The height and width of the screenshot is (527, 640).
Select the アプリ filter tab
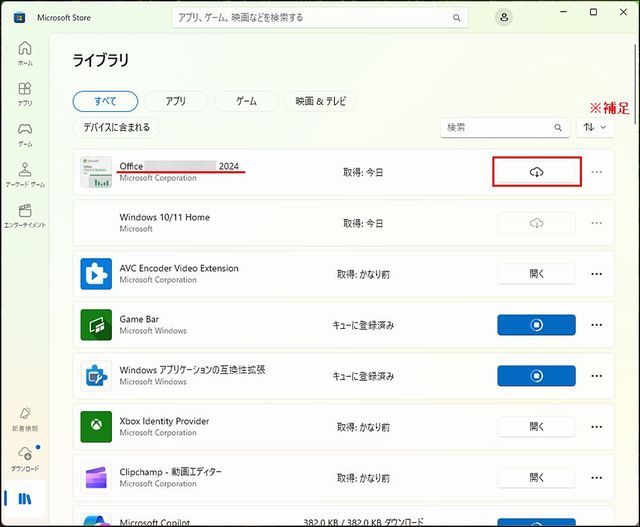[x=176, y=101]
